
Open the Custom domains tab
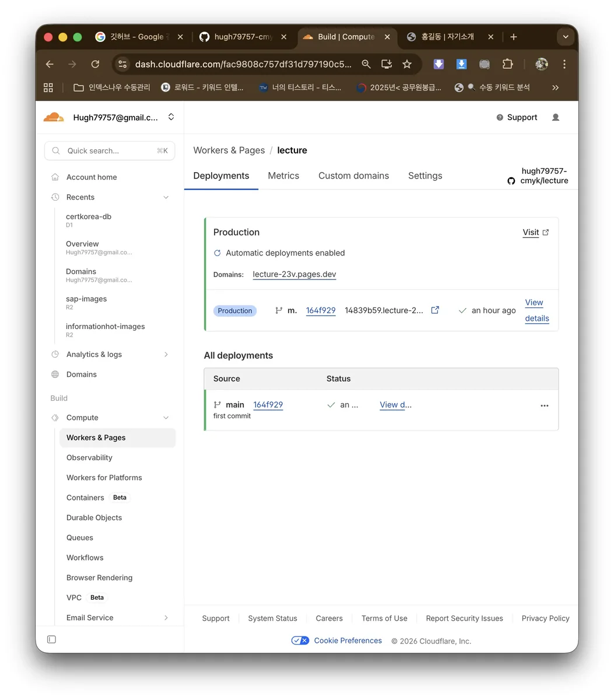click(x=353, y=176)
